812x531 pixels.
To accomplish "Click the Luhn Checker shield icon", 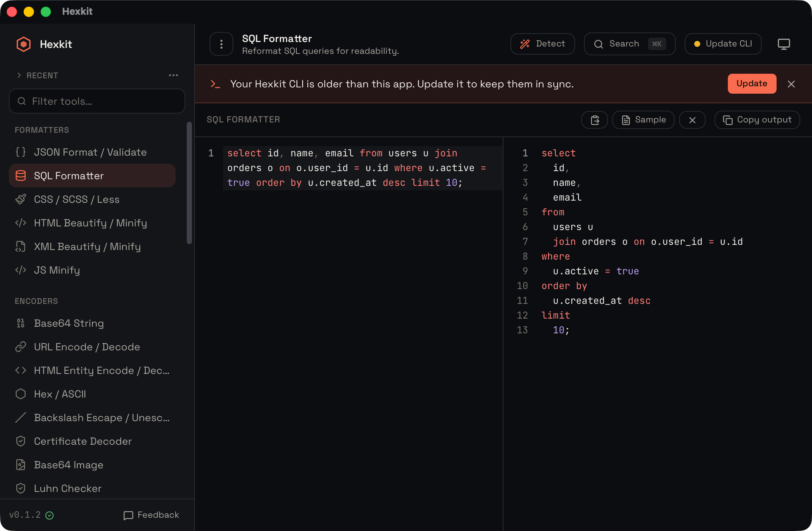I will (x=21, y=488).
